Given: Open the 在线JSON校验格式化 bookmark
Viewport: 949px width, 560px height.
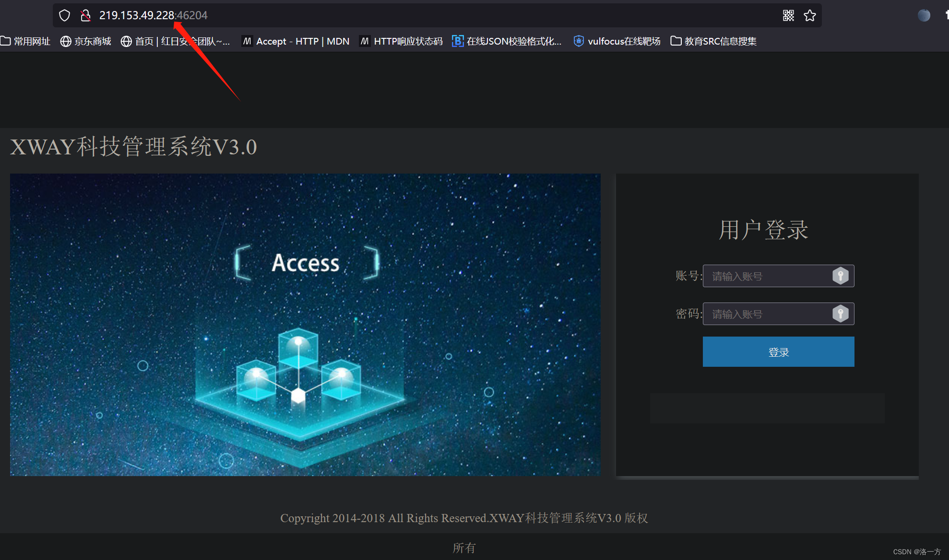Looking at the screenshot, I should [x=507, y=41].
